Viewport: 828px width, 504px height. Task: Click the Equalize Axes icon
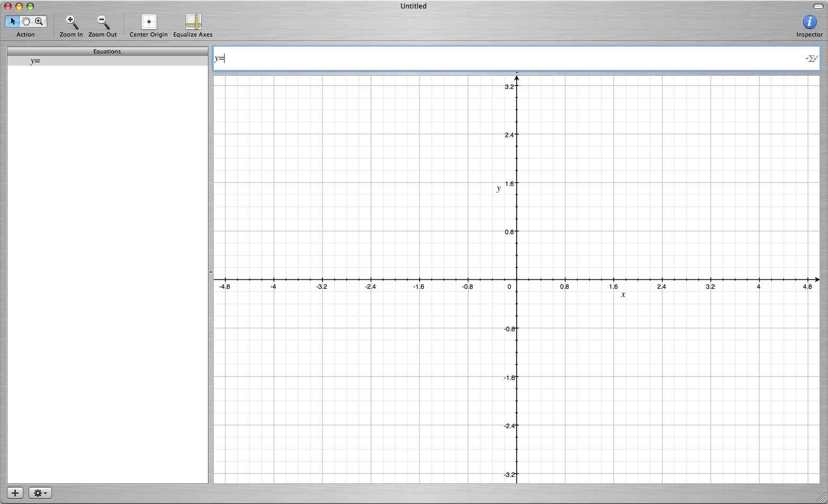pos(193,22)
